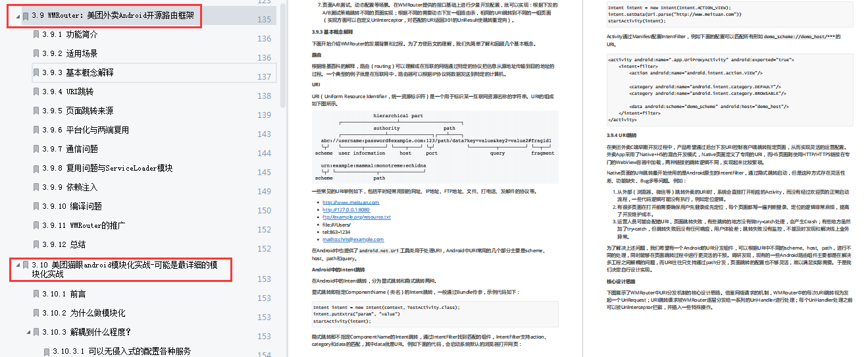Click the file:///Users/ list item
The image size is (868, 357).
336,224
